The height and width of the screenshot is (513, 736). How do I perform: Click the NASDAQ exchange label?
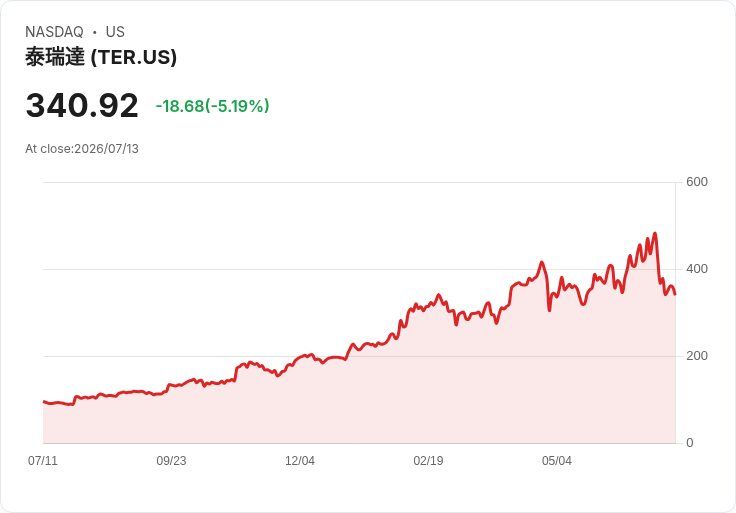pos(54,32)
